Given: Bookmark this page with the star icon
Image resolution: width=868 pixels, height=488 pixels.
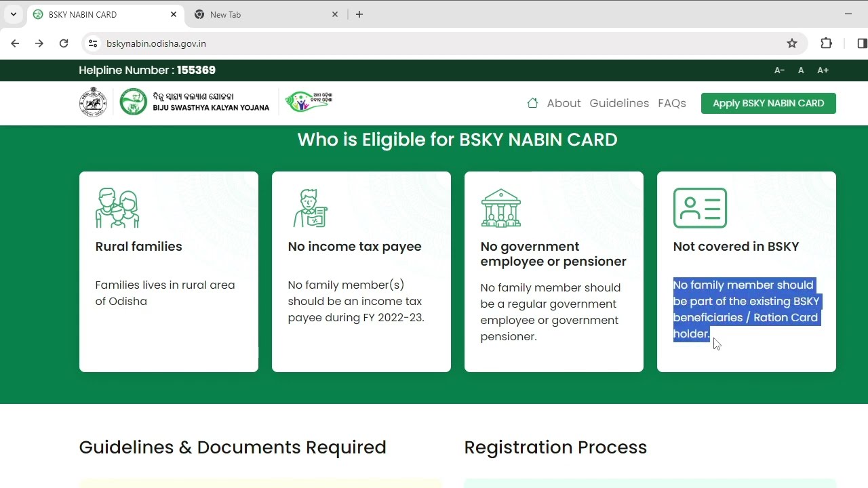Looking at the screenshot, I should pos(792,43).
